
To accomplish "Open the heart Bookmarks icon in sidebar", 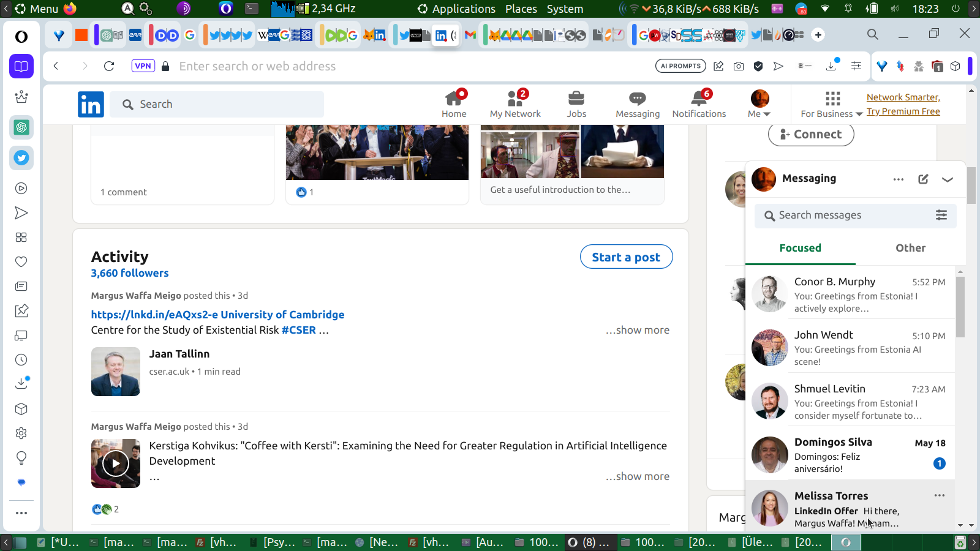I will tap(21, 262).
